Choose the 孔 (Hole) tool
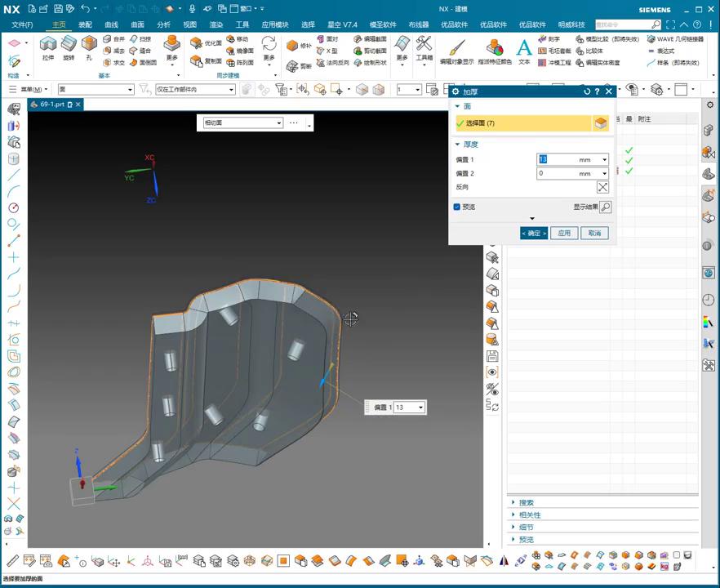This screenshot has height=588, width=720. coord(89,45)
